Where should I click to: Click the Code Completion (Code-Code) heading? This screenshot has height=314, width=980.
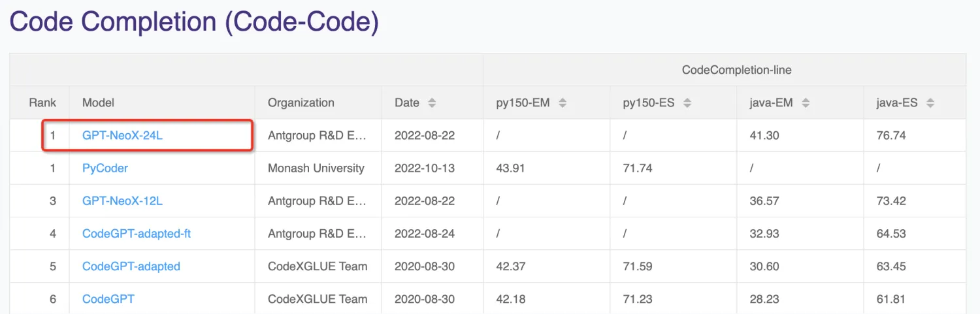(194, 22)
